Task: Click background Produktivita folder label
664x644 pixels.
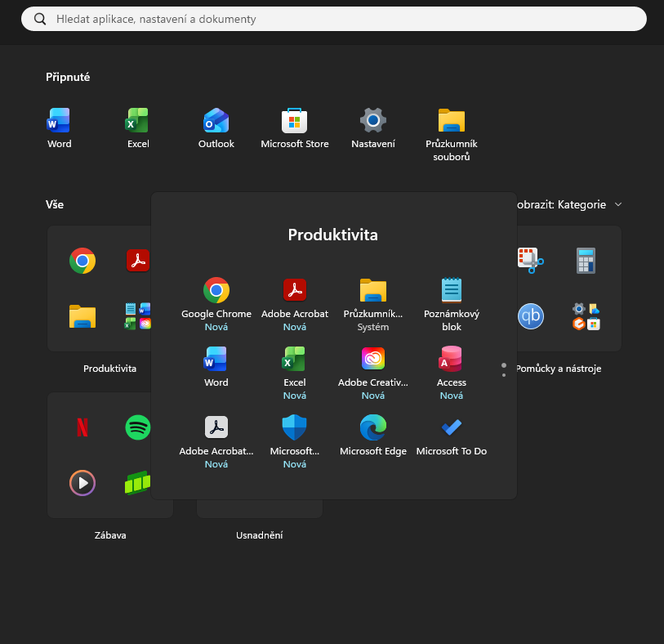Action: tap(109, 369)
